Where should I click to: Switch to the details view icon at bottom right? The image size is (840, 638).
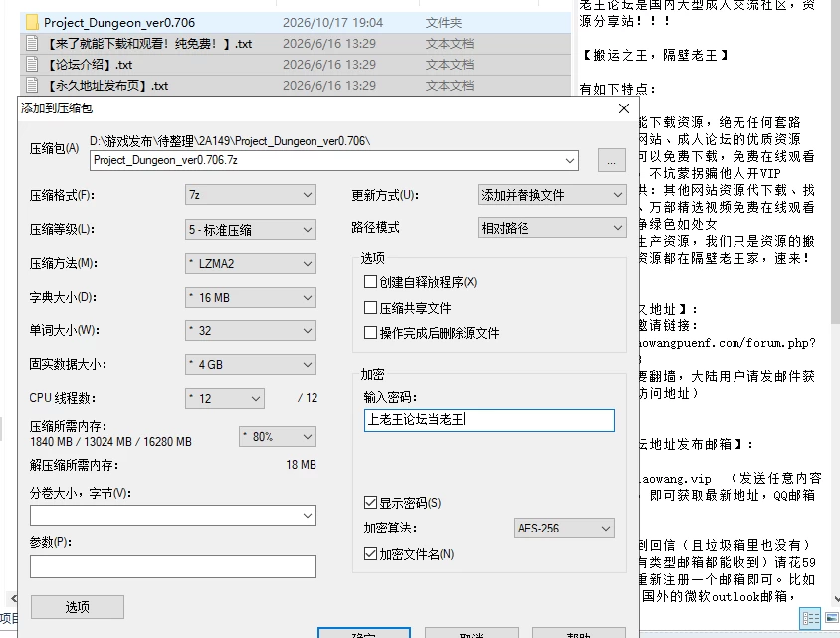(x=810, y=619)
